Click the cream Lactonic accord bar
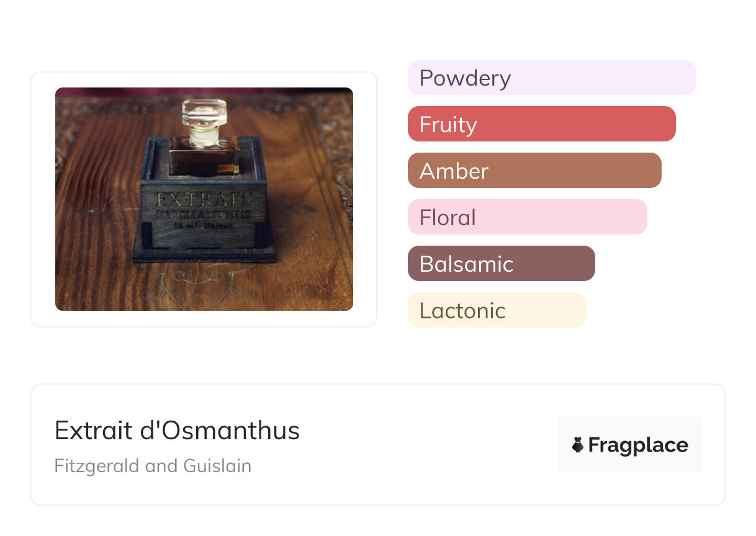 tap(497, 310)
